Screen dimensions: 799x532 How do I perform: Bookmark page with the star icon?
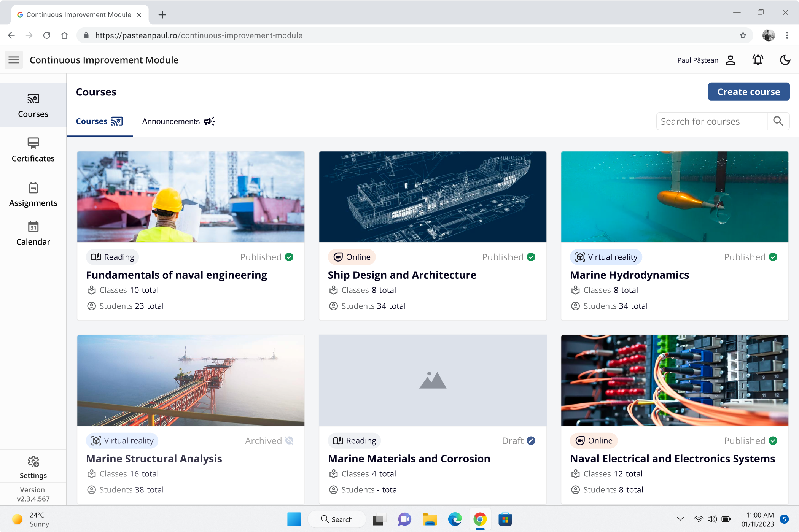tap(743, 35)
